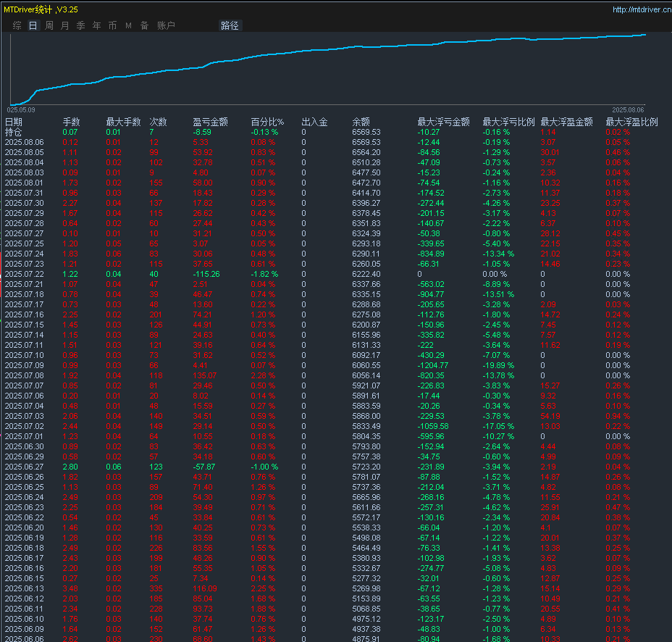Viewport: 672px width, 642px height.
Task: Select the 2025.06.18 date row
Action: coord(25,548)
